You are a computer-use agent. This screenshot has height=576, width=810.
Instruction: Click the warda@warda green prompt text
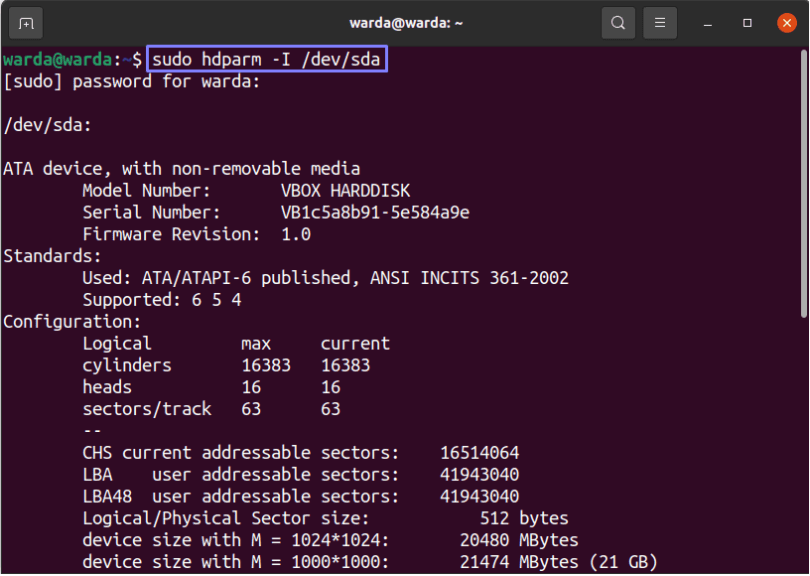pyautogui.click(x=57, y=59)
